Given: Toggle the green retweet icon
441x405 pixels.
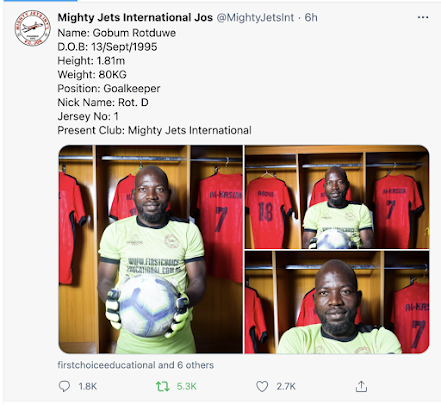Looking at the screenshot, I should pos(162,386).
